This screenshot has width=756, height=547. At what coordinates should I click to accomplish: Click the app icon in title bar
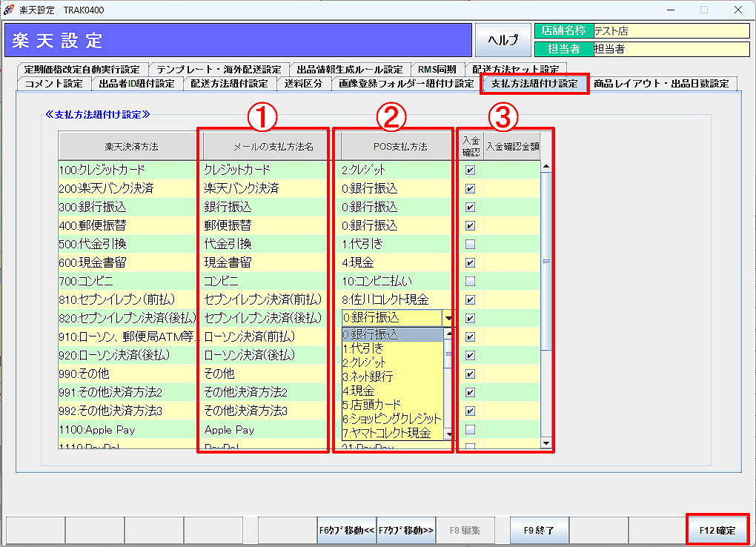pos(9,10)
